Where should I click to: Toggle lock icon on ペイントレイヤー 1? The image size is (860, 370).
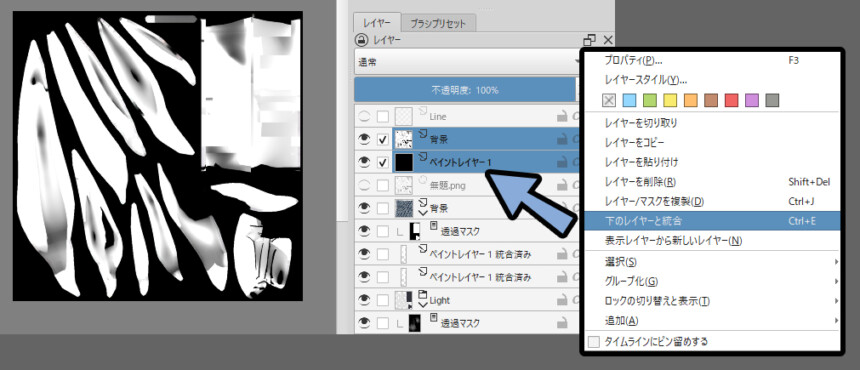point(562,162)
